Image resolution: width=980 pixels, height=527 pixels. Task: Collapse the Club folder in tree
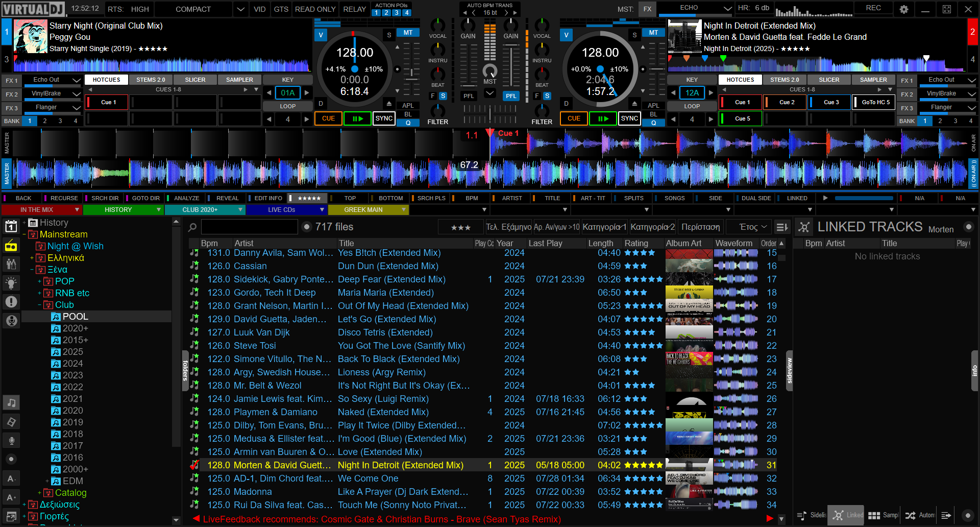pyautogui.click(x=40, y=305)
